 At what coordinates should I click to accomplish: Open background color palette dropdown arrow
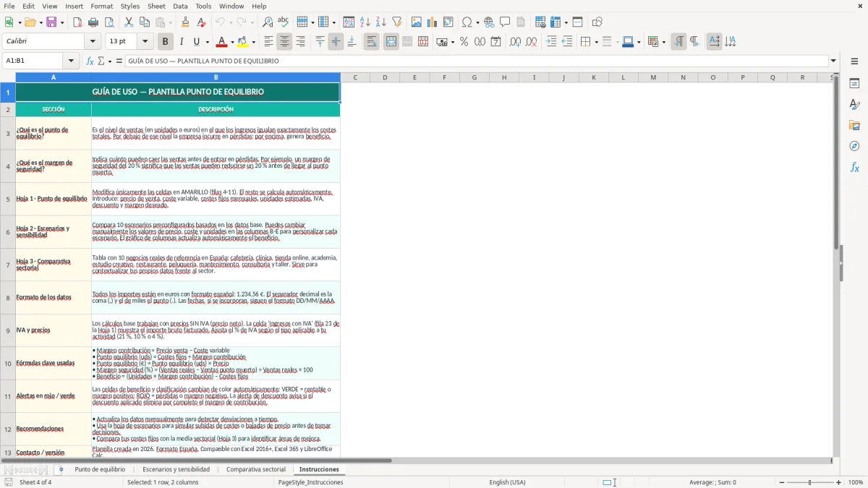pos(253,42)
